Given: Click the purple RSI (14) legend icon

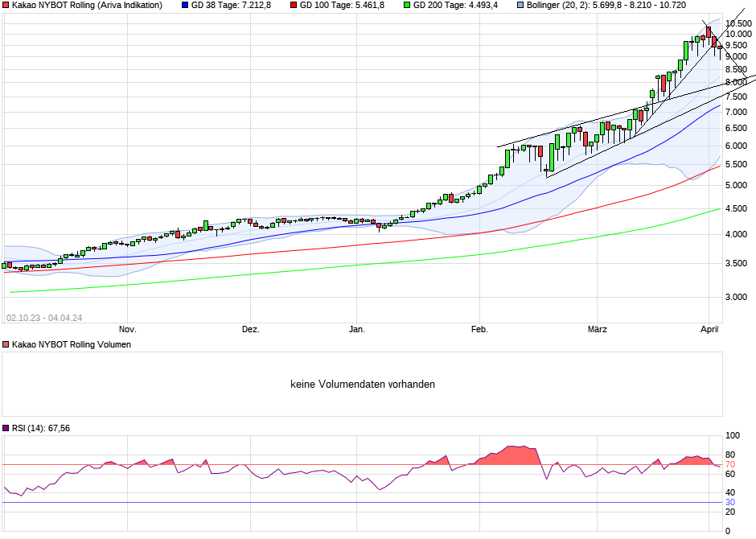Looking at the screenshot, I should (6, 428).
